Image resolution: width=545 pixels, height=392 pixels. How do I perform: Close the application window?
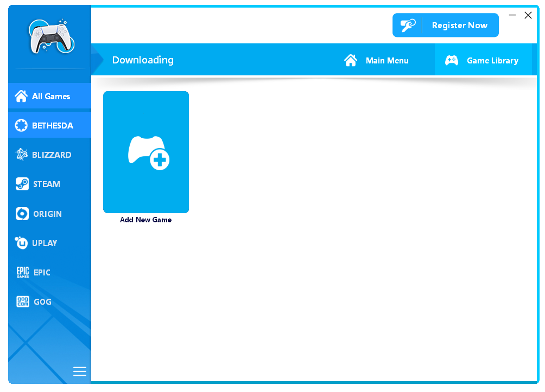coord(528,15)
